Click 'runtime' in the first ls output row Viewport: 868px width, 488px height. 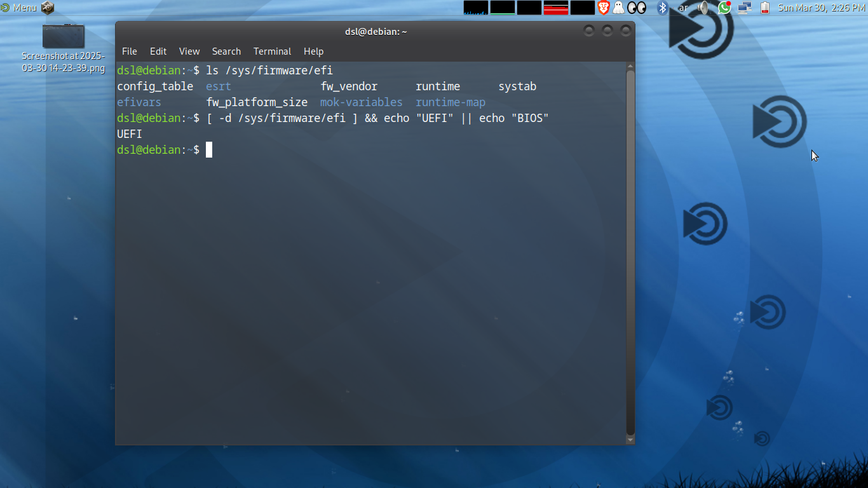pyautogui.click(x=438, y=86)
